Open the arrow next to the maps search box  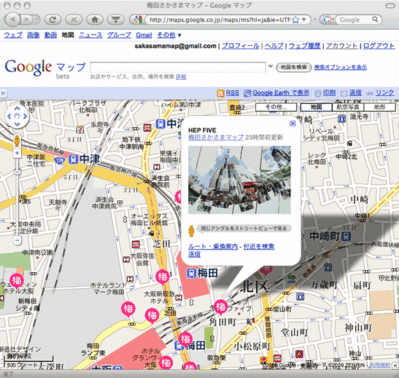tap(270, 66)
